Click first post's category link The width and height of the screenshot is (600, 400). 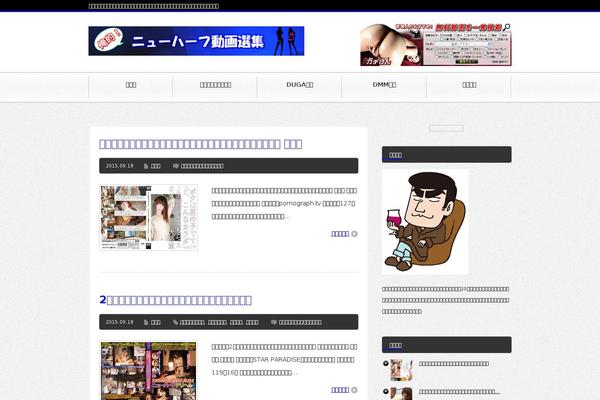pos(156,166)
